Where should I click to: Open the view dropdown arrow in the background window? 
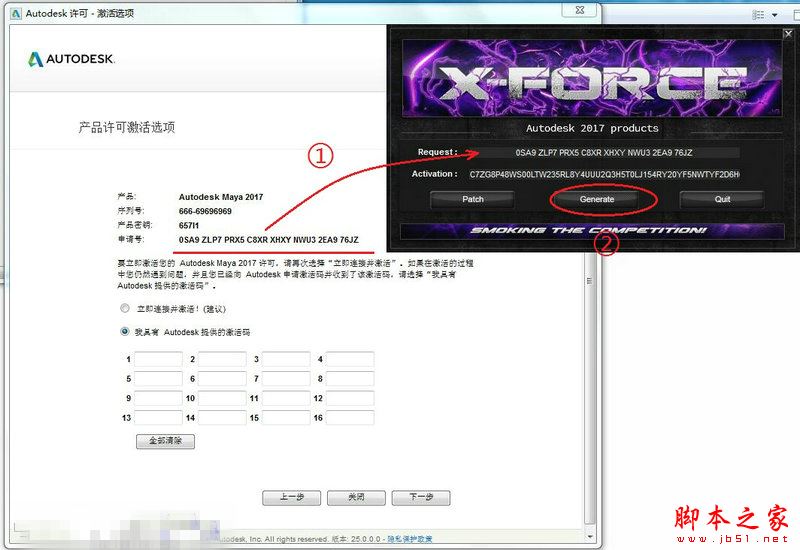click(774, 15)
